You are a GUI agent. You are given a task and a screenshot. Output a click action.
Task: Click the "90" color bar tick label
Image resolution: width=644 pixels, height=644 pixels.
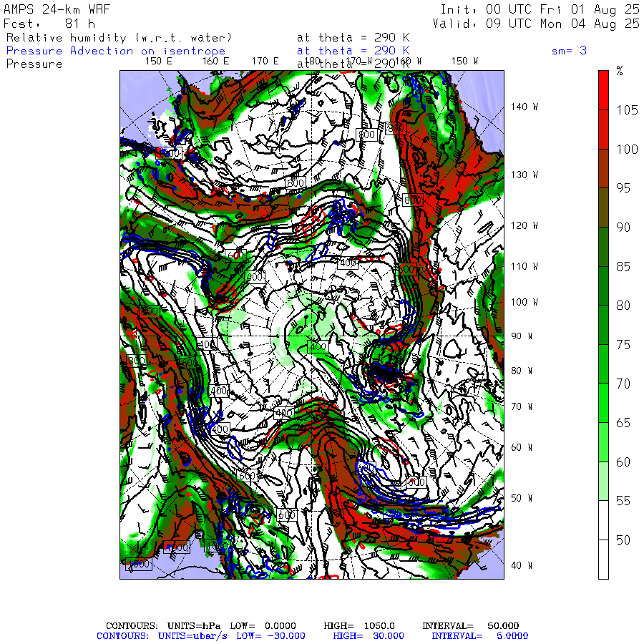pyautogui.click(x=623, y=227)
